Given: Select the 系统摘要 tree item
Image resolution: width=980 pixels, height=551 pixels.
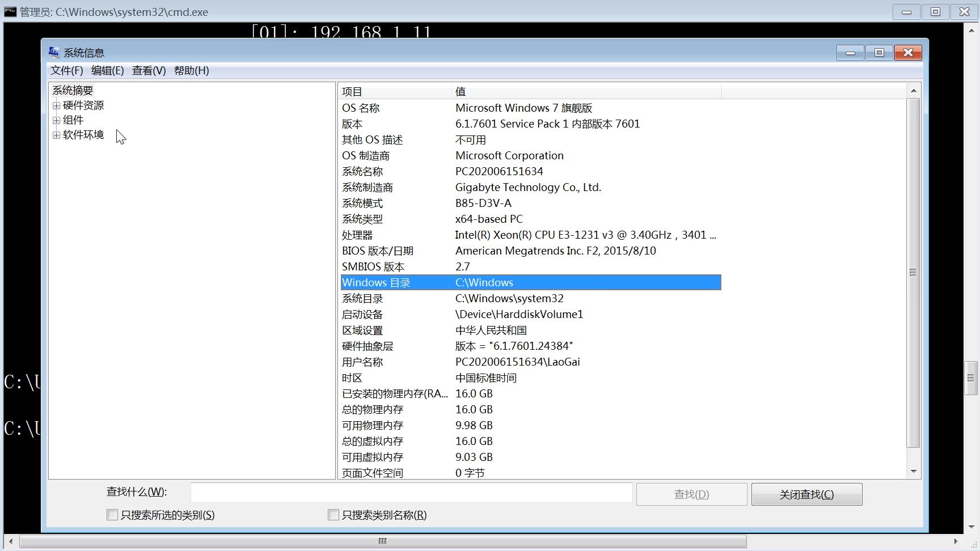Looking at the screenshot, I should coord(73,90).
